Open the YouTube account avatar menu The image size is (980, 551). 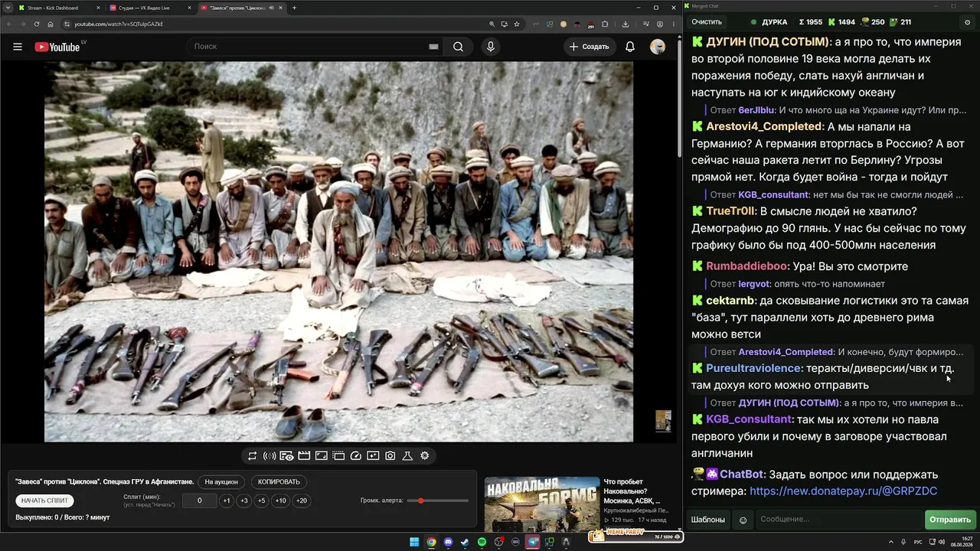coord(658,47)
